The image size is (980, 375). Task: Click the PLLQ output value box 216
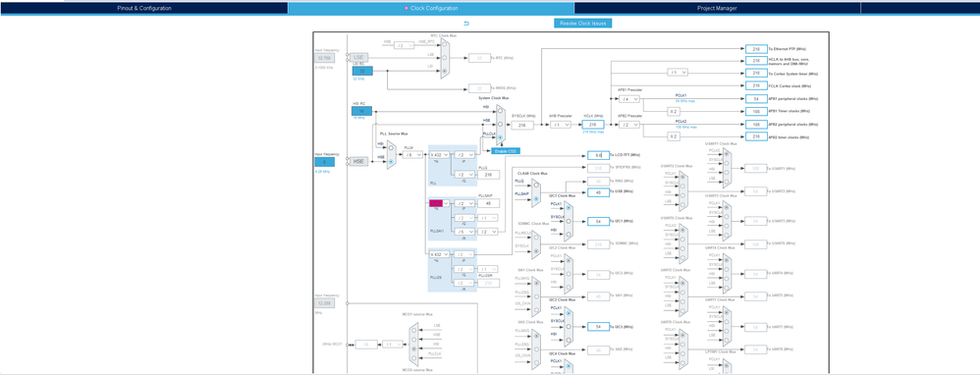click(x=489, y=175)
